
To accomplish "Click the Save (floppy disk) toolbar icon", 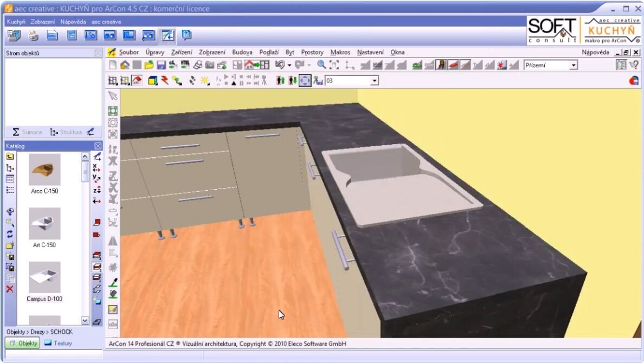I will point(161,66).
